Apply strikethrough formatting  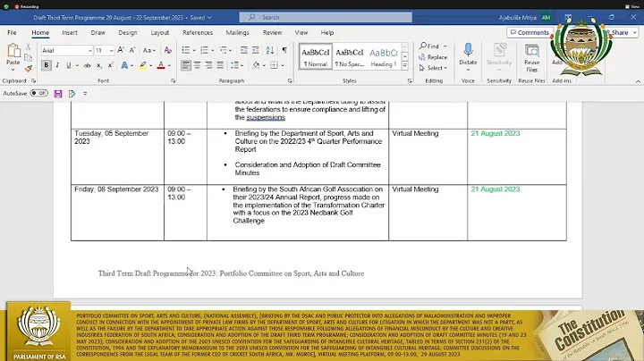click(87, 65)
